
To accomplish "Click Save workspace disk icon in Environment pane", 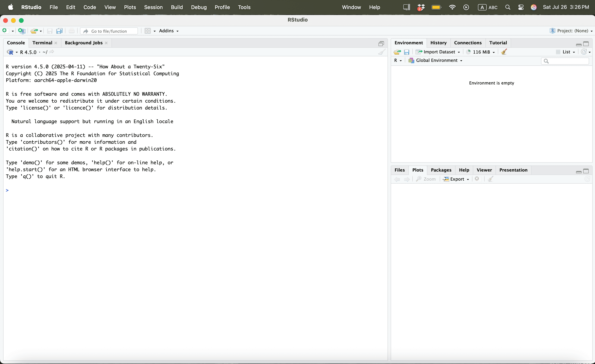I will [407, 52].
